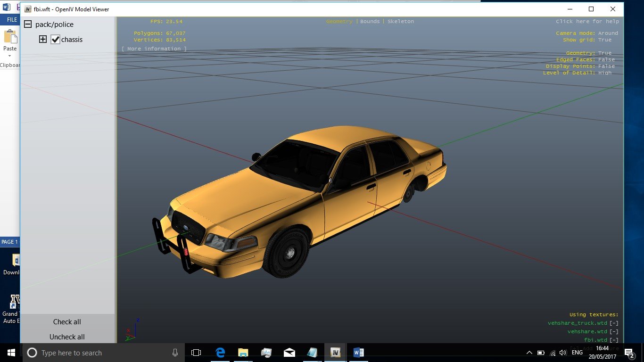Switch to the Skeleton view tab
This screenshot has height=362, width=644.
[400, 22]
